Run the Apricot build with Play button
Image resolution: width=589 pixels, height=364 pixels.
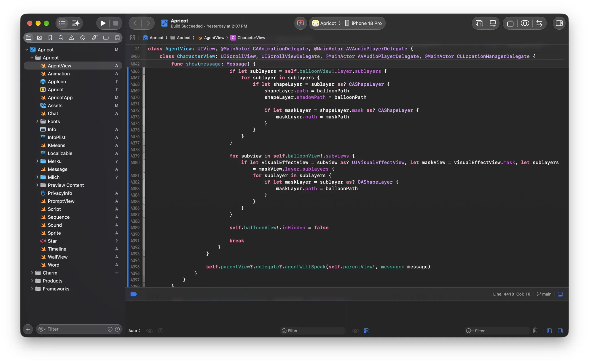[103, 23]
